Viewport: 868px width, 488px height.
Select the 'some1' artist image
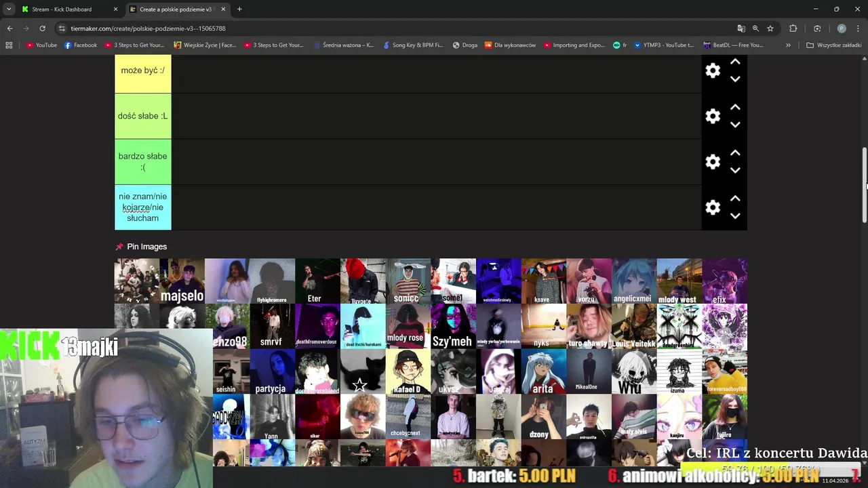[453, 281]
